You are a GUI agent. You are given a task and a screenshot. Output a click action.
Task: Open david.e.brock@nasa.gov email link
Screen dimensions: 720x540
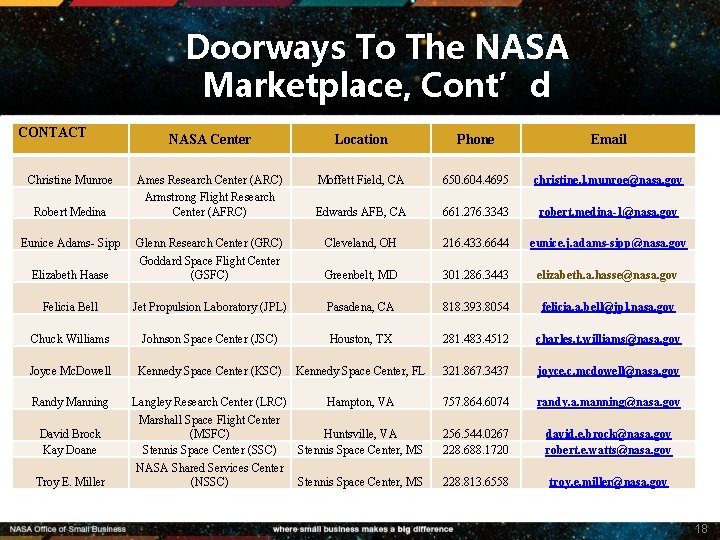point(608,434)
